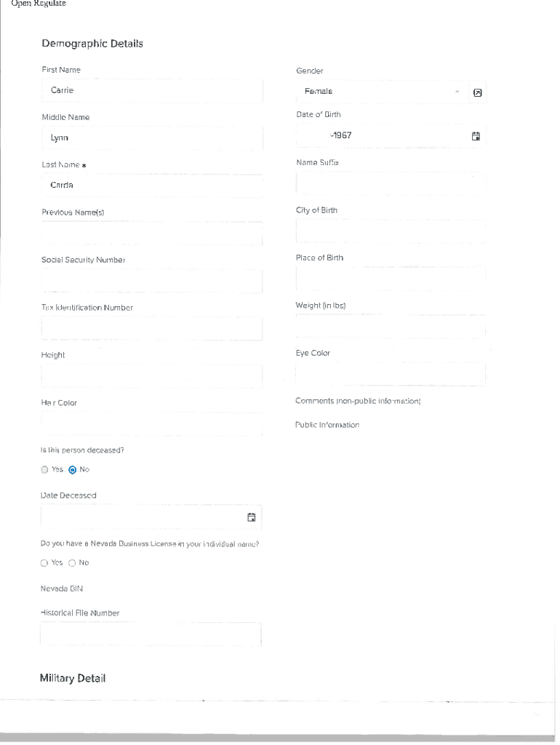The height and width of the screenshot is (745, 560).
Task: Edit the First Name field showing Carrie
Action: (x=151, y=90)
